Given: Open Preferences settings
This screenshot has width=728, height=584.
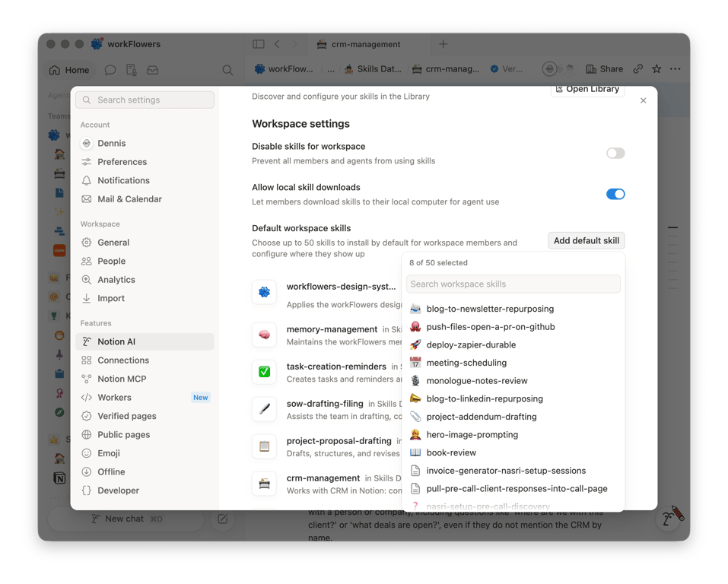Looking at the screenshot, I should point(145,162).
